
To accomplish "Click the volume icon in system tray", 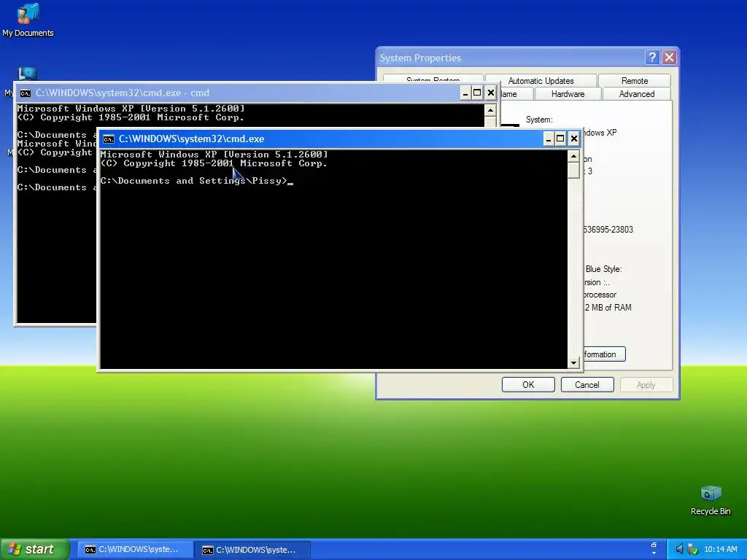I will [x=679, y=549].
